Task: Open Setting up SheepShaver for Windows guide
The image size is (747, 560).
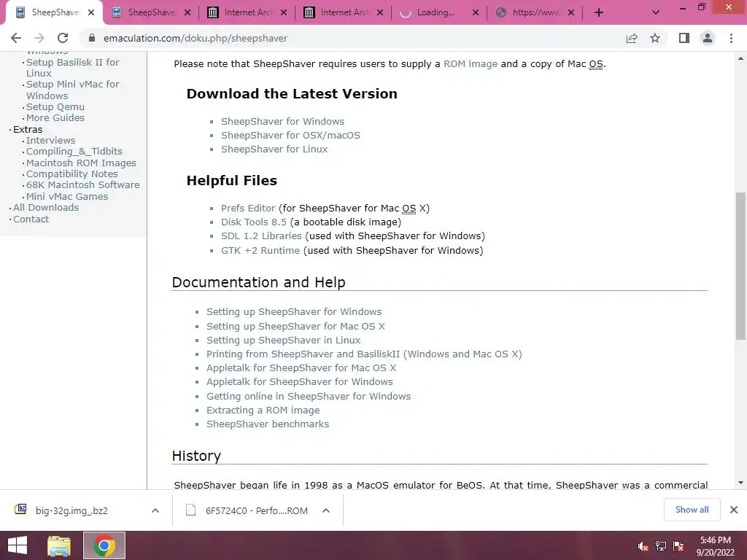Action: [x=294, y=311]
